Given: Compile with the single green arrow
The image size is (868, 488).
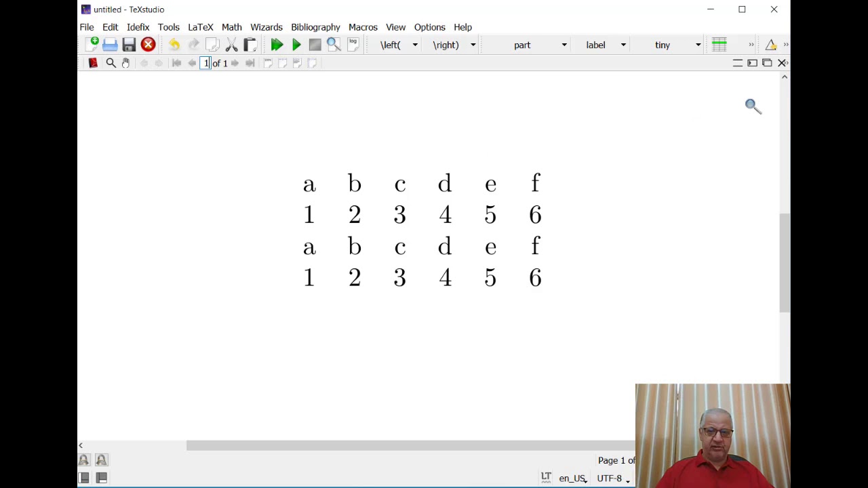Looking at the screenshot, I should (296, 45).
